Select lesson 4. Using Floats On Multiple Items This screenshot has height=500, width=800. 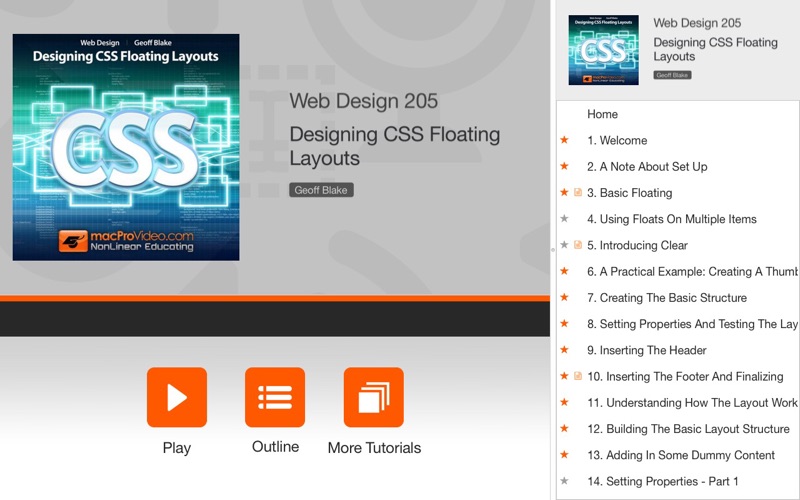pos(671,219)
